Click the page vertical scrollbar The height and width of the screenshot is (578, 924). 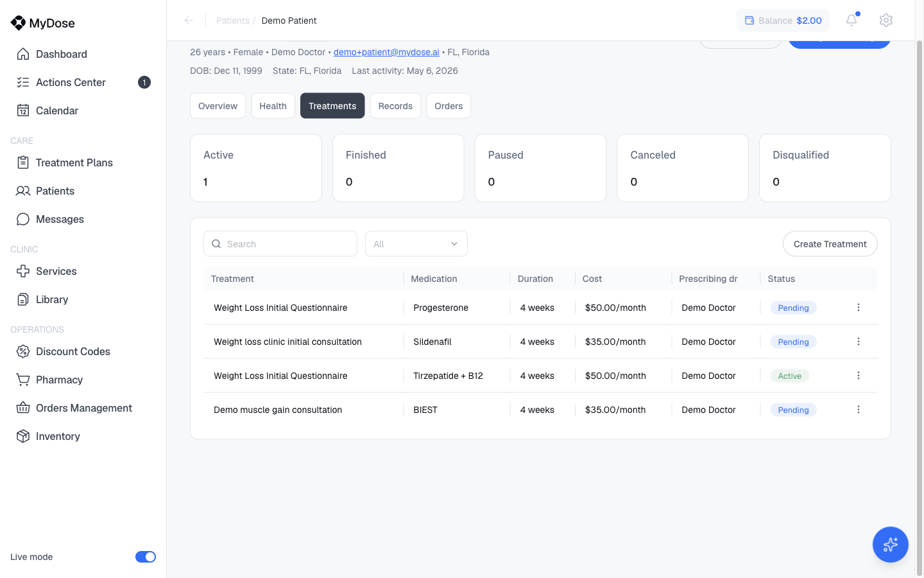tap(919, 308)
